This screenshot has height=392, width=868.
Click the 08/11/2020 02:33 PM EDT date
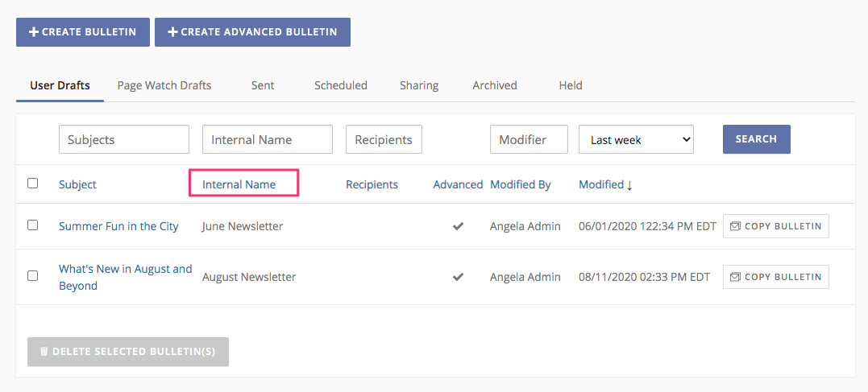pos(645,277)
